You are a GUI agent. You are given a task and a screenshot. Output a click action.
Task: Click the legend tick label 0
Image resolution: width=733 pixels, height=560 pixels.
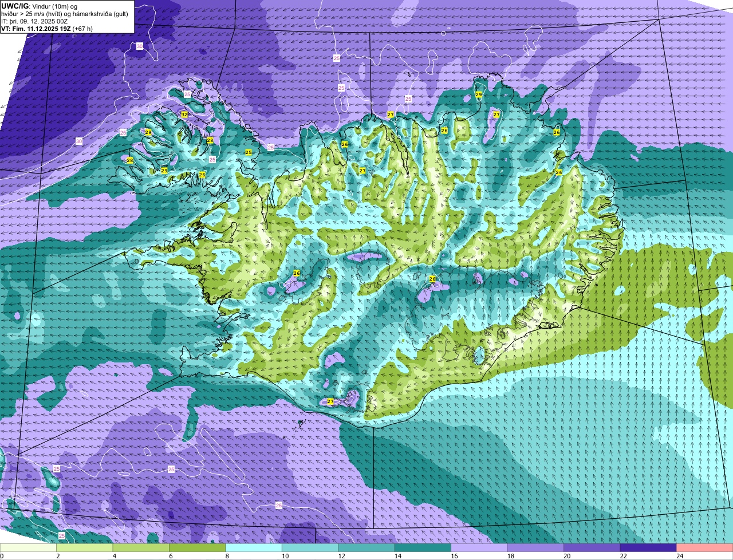coord(2,556)
